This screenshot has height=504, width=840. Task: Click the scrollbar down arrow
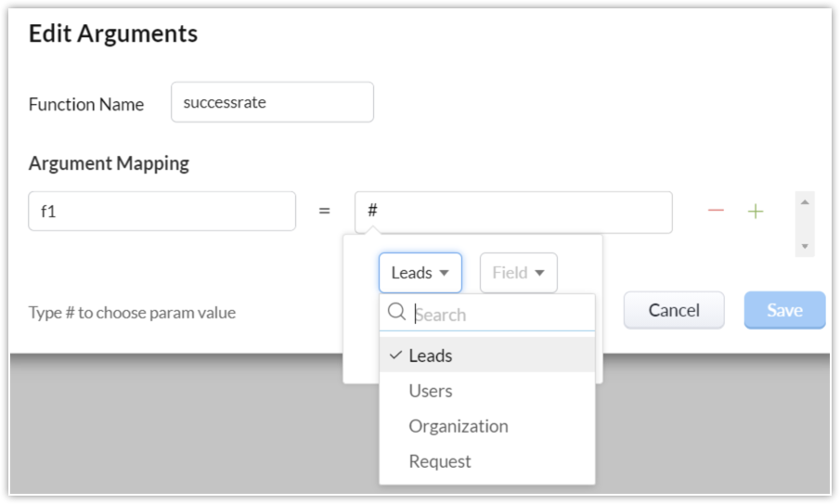pyautogui.click(x=805, y=247)
